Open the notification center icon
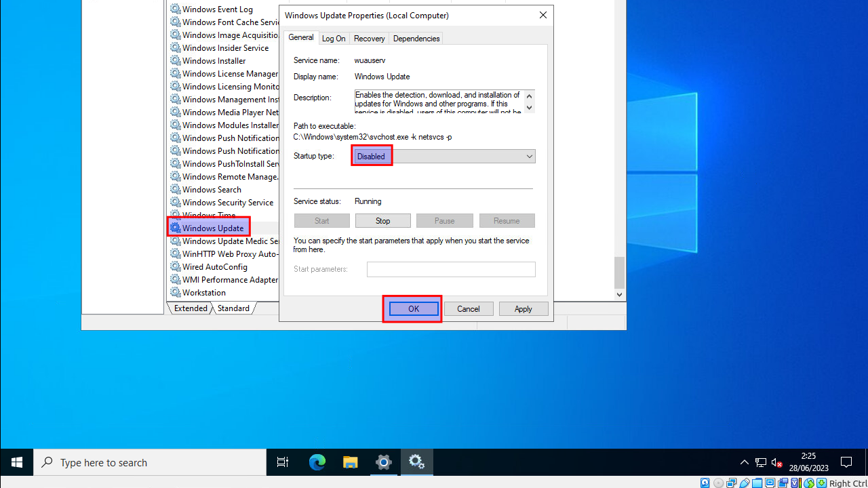Screen dimensions: 868x488 point(846,462)
